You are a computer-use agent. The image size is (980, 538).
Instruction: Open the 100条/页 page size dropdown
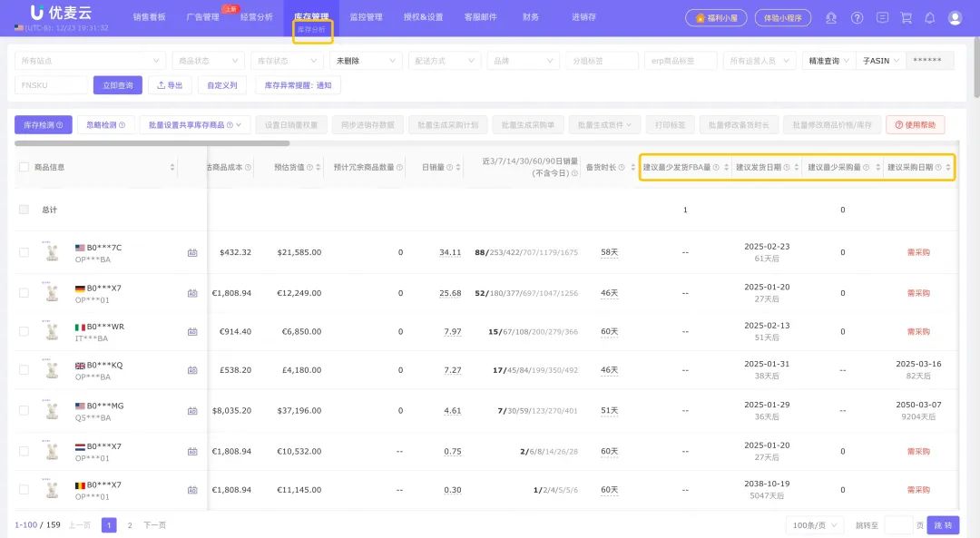pyautogui.click(x=815, y=525)
